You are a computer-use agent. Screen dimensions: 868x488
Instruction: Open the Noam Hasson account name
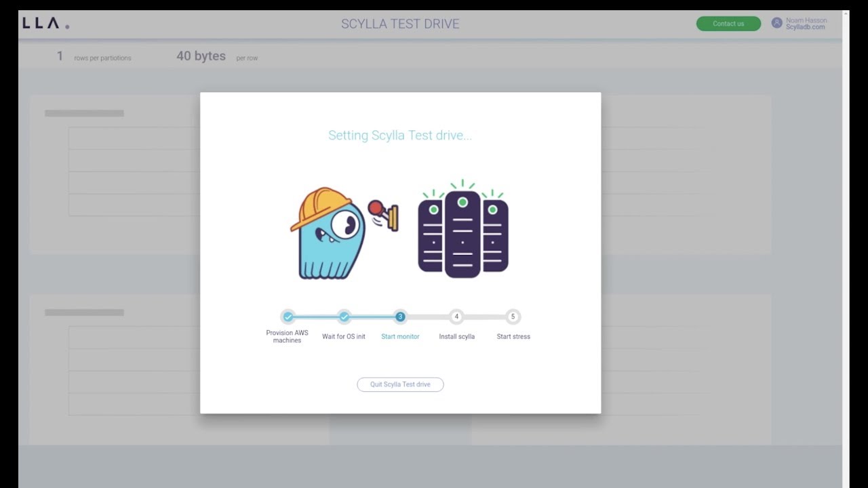tap(806, 20)
